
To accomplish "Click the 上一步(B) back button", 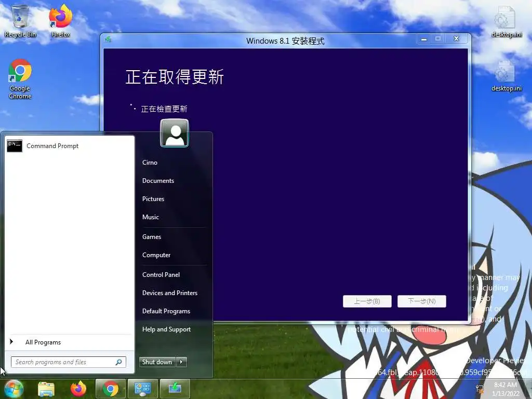I will 367,301.
